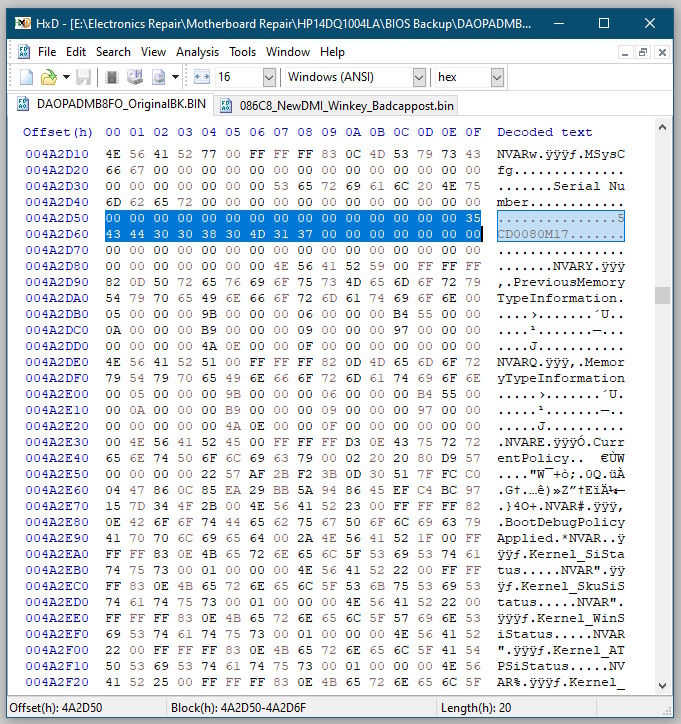Open the bytes per row dropdown showing 16
This screenshot has width=681, height=724.
coord(269,77)
